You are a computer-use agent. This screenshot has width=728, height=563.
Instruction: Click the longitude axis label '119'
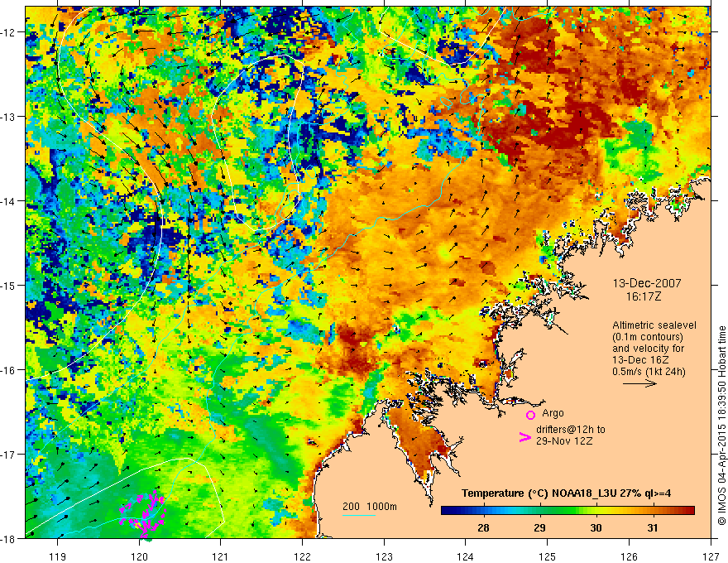[58, 556]
